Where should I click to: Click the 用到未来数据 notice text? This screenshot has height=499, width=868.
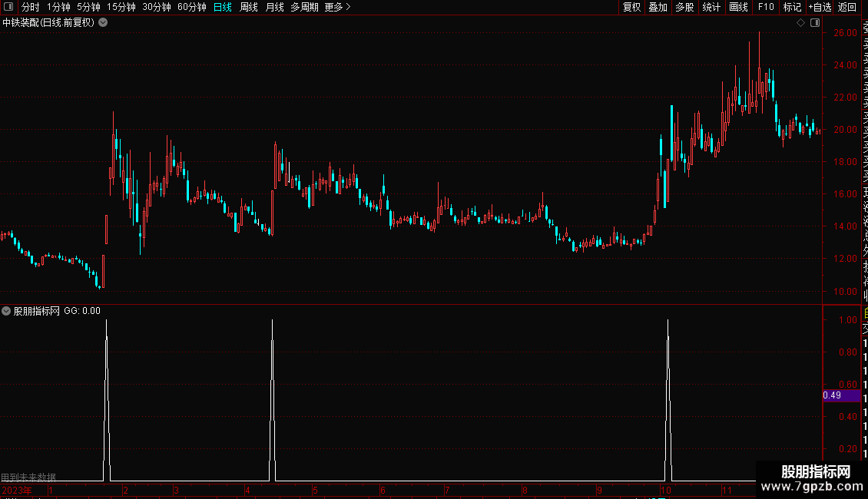pos(28,477)
